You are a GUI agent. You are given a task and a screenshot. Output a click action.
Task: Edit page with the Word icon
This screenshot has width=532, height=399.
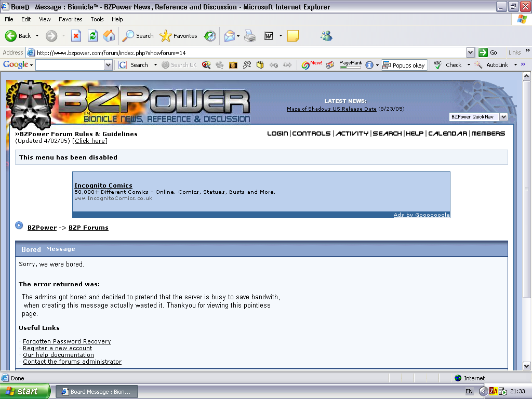pyautogui.click(x=269, y=36)
